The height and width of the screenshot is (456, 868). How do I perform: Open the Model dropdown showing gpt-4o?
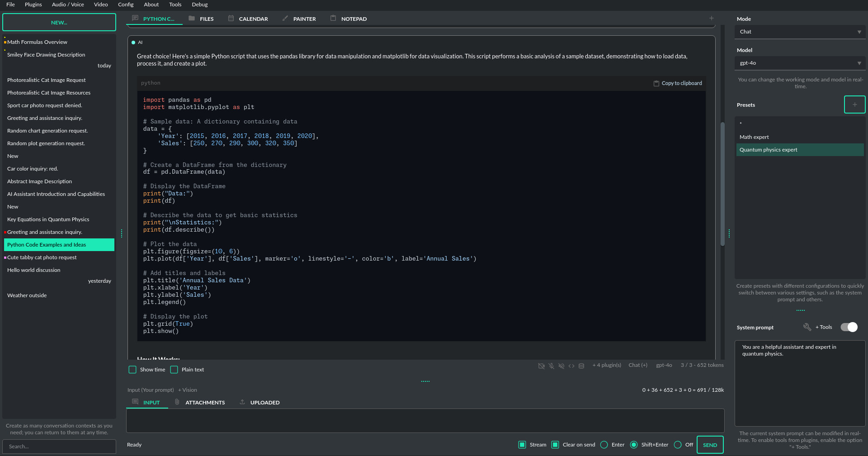point(799,63)
